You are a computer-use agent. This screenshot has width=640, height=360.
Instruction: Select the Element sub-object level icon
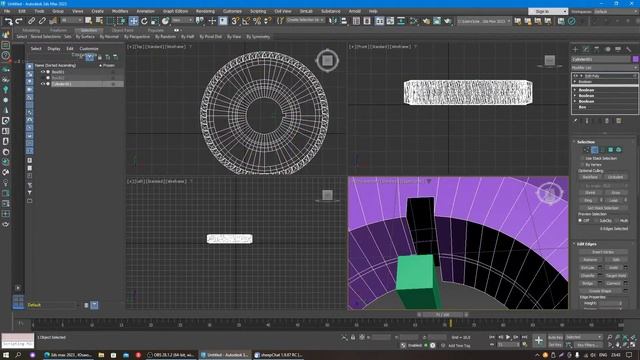pyautogui.click(x=618, y=150)
